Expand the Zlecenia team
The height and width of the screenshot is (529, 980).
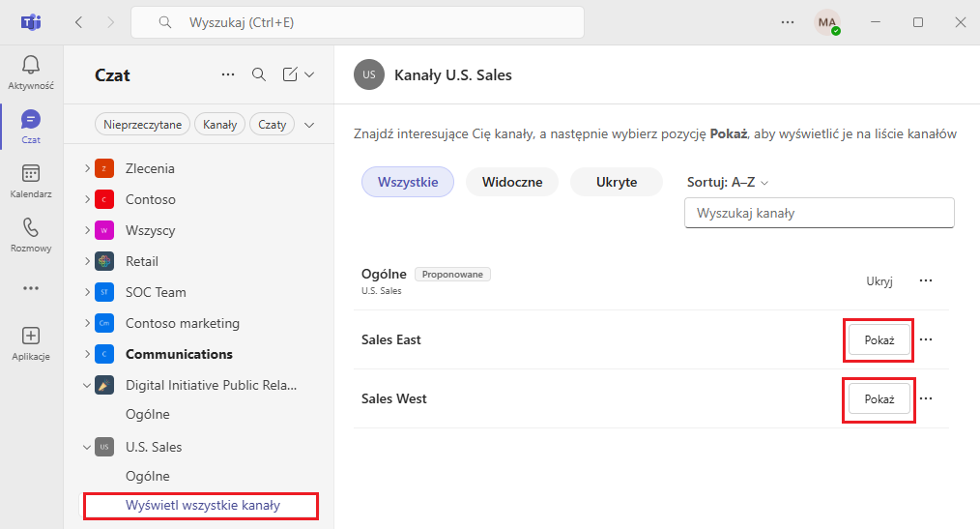coord(87,168)
